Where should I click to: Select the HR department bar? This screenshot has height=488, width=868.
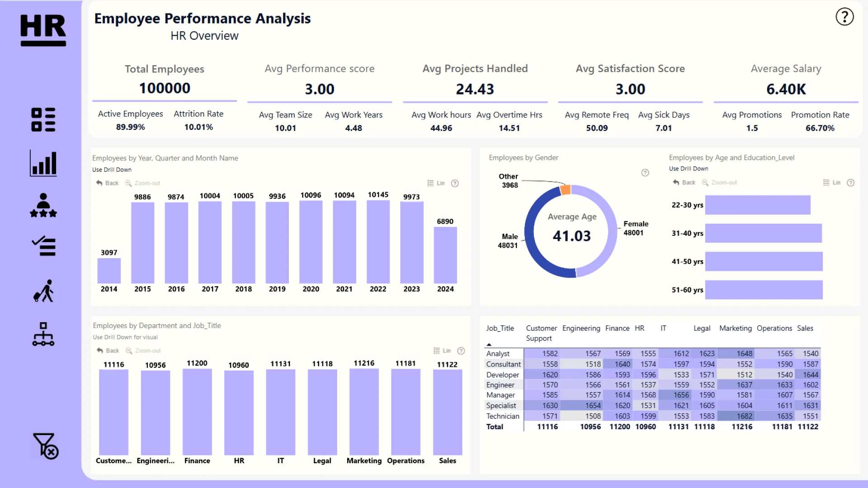click(239, 413)
